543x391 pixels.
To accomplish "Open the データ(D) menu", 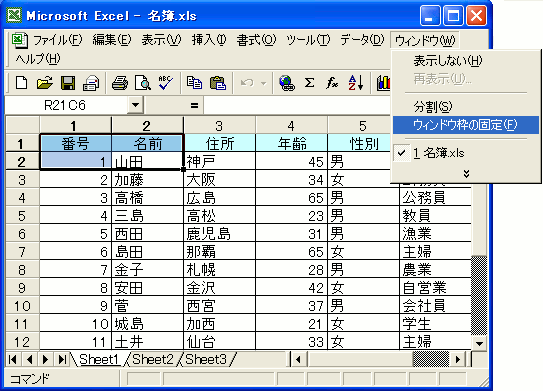I will (362, 40).
